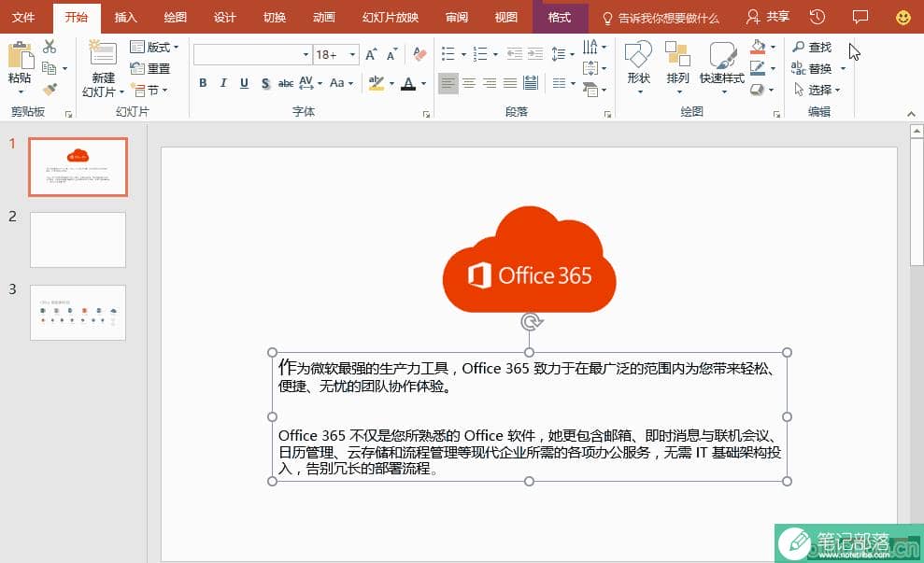Increase list indent level
This screenshot has height=563, width=924.
(x=535, y=54)
